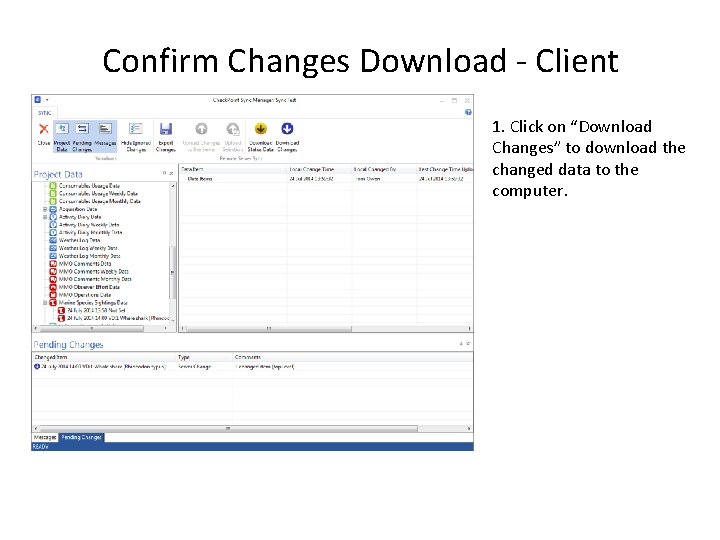
Task: Select MMO Comments Weekly Data item
Action: (94, 272)
